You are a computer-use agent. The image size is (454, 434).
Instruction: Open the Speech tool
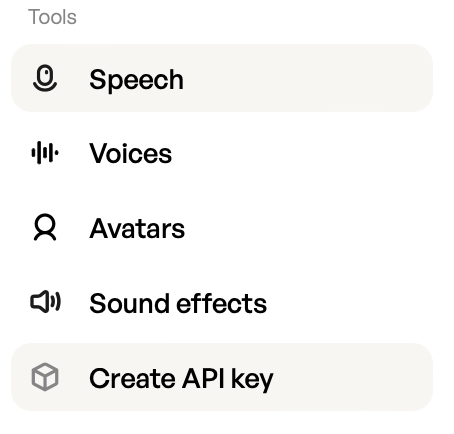coord(222,78)
